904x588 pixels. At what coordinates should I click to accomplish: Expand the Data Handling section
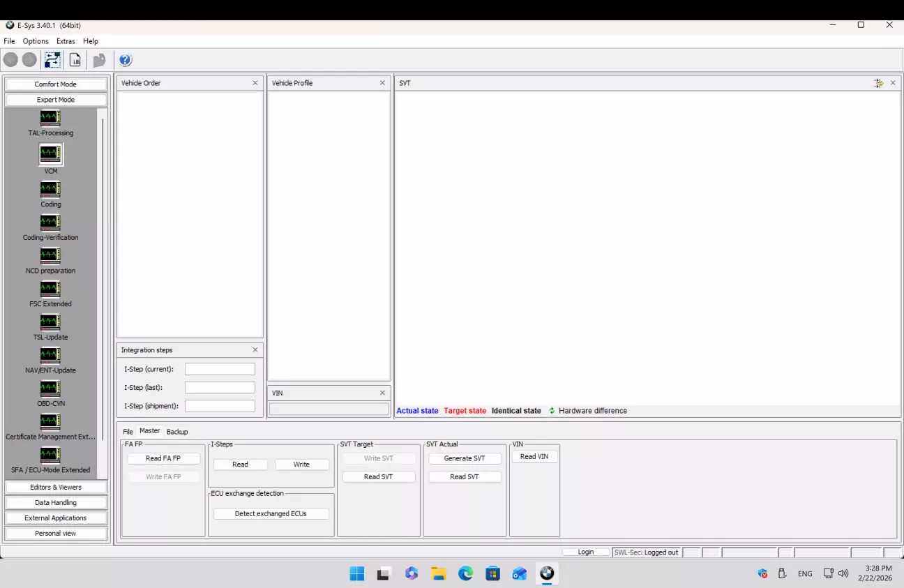[x=56, y=503]
